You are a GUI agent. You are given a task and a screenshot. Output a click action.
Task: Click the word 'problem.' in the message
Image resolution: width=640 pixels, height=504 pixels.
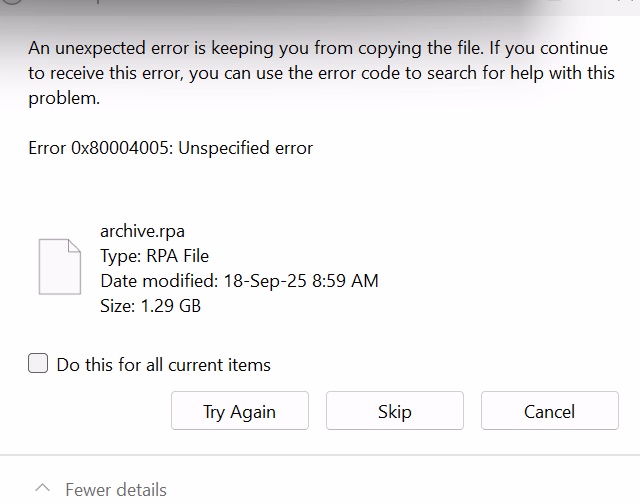65,98
